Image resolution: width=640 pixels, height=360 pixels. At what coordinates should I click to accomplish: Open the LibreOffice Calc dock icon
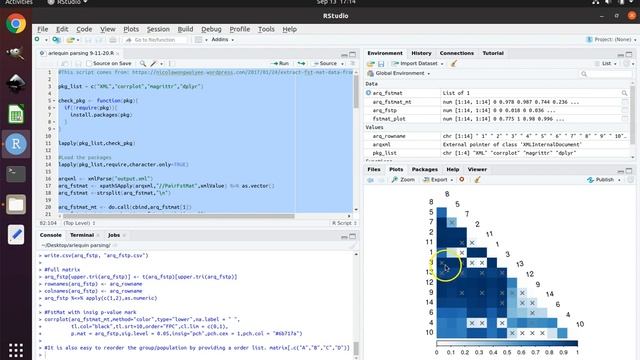[16, 114]
